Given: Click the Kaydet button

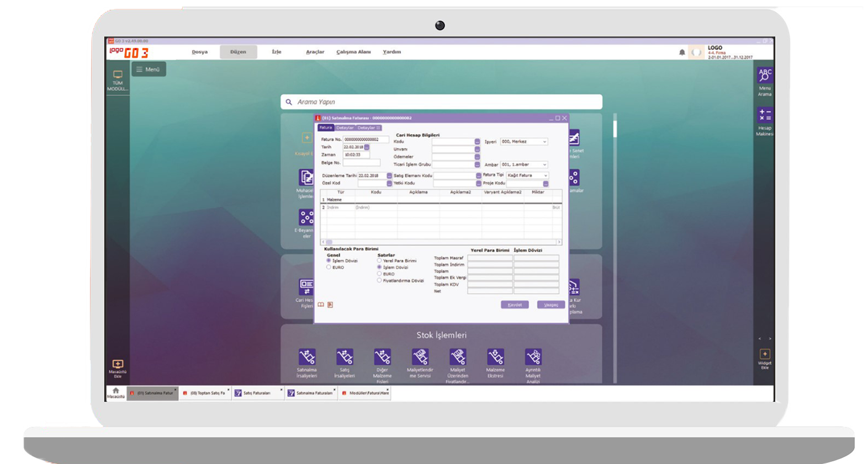Looking at the screenshot, I should click(x=515, y=305).
